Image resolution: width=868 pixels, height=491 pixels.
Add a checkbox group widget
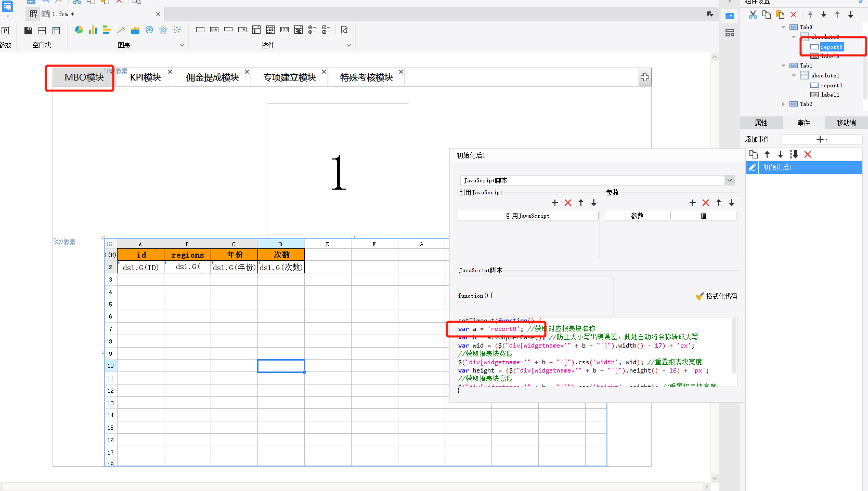coord(326,30)
